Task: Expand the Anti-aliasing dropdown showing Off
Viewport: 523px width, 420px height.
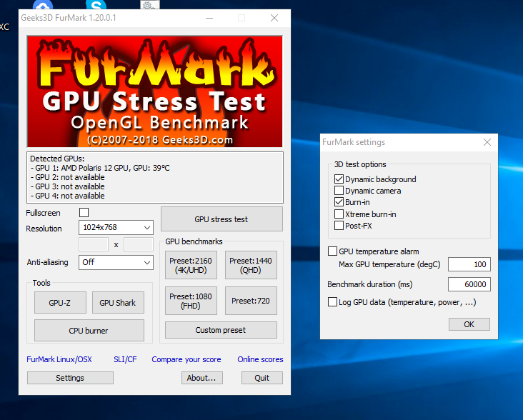Action: 116,262
